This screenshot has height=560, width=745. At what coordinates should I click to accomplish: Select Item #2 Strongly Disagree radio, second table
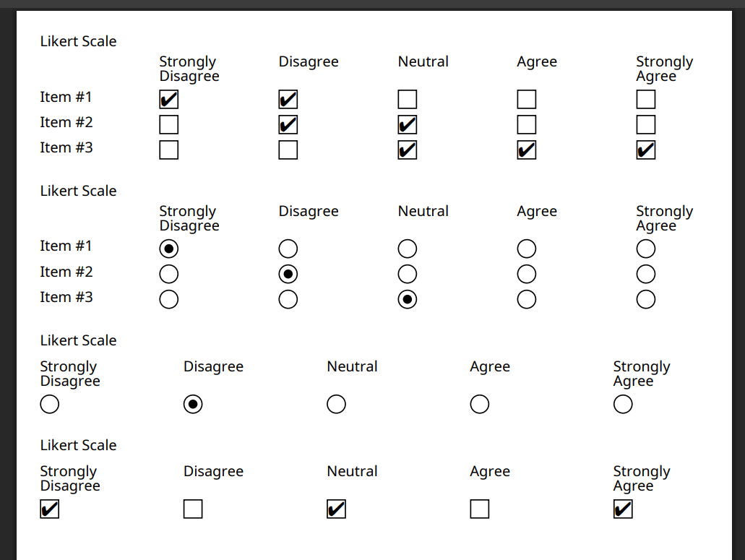click(x=168, y=274)
